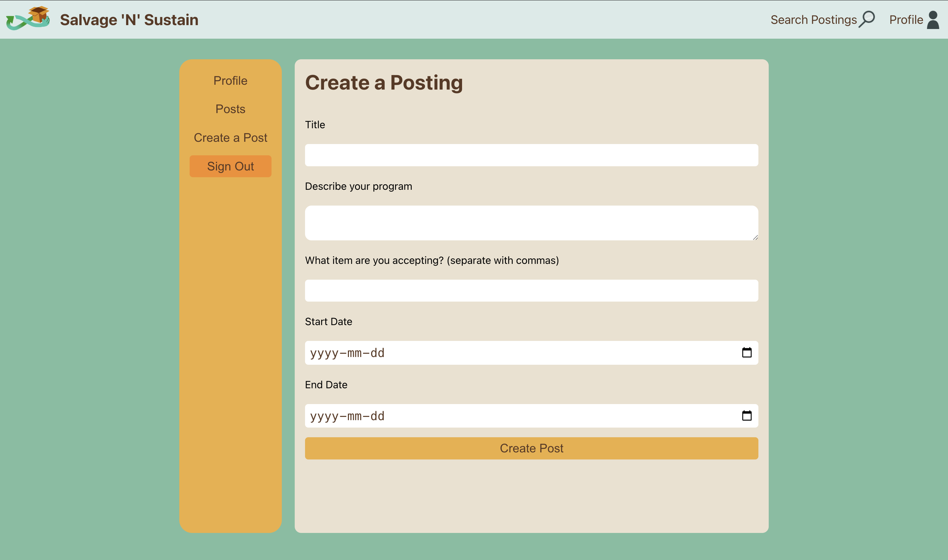Viewport: 948px width, 560px height.
Task: Grab the description textarea resize handle
Action: [x=755, y=237]
